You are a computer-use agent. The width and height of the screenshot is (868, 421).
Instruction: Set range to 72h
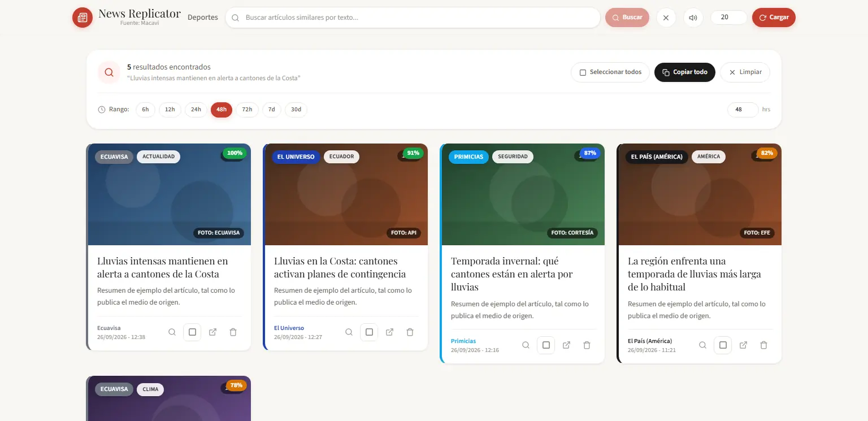click(247, 110)
